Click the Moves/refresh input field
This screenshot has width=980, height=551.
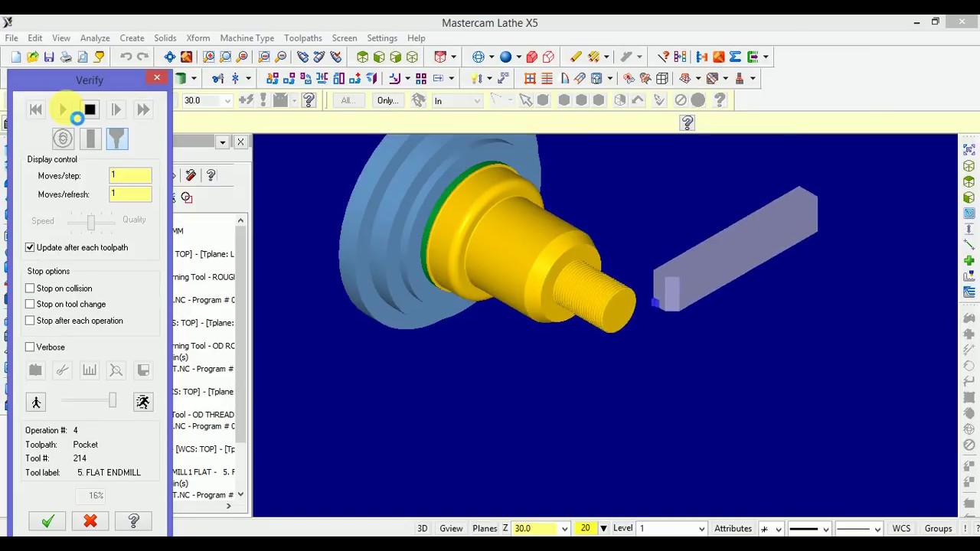tap(130, 194)
